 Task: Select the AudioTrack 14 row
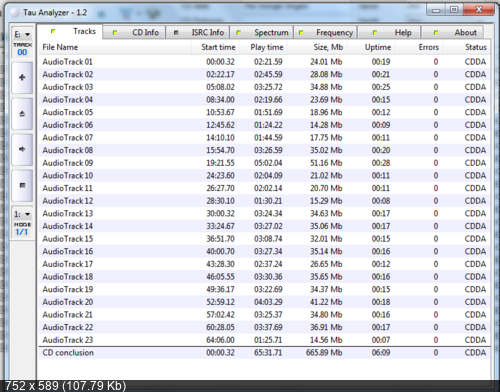tap(264, 226)
